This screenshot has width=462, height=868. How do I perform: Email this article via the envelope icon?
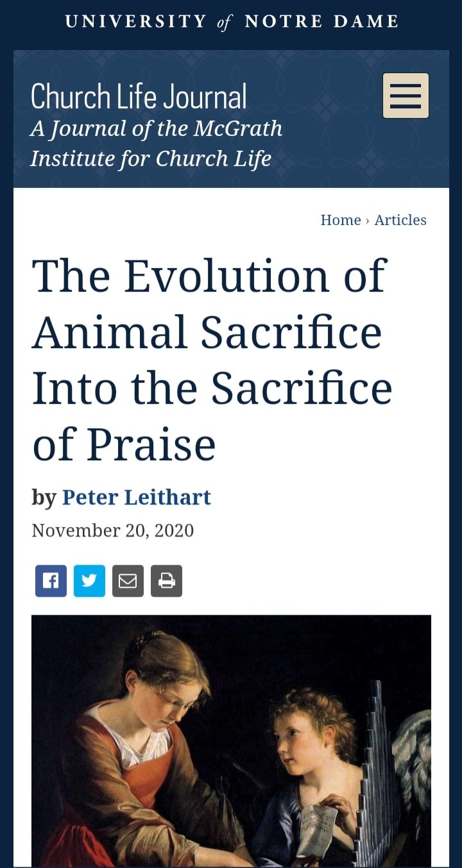[x=128, y=581]
